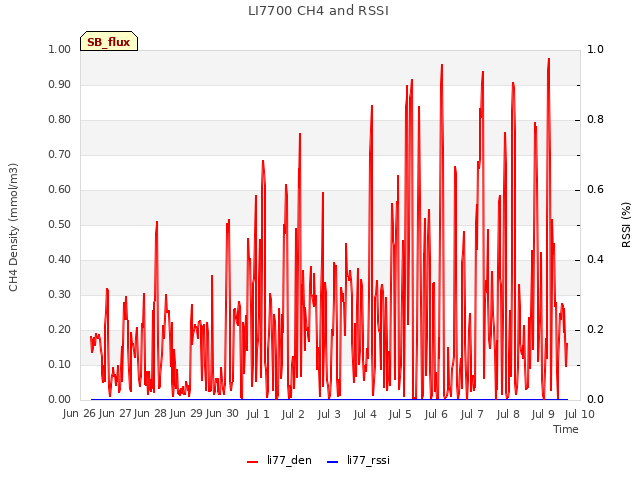The width and height of the screenshot is (640, 480).
Task: Click the Jun 28 CH4 peak near 0.50
Action: pos(157,222)
